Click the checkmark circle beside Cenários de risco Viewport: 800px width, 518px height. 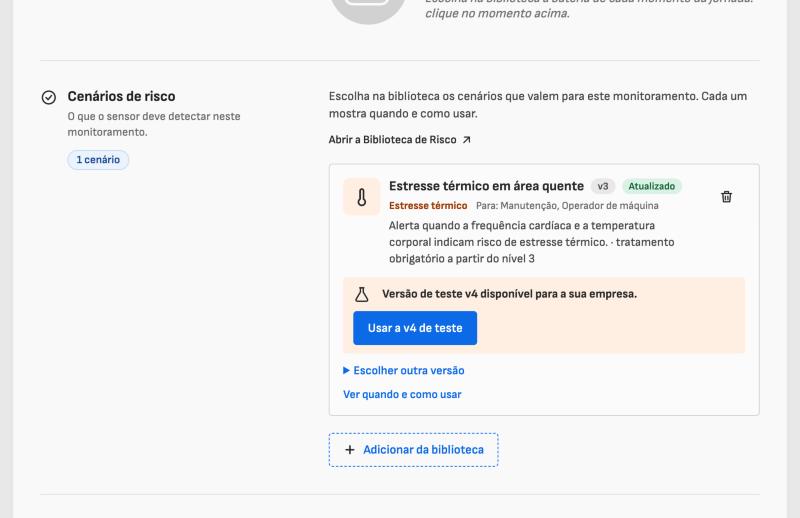click(x=49, y=97)
